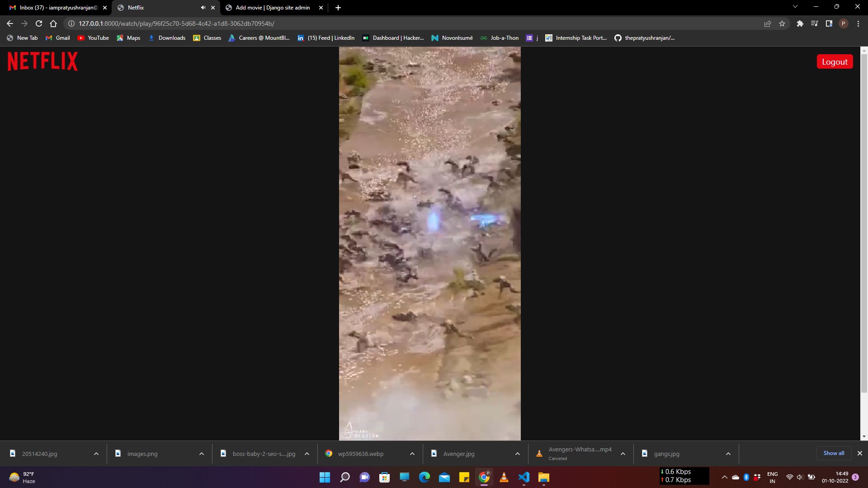Open Visual Studio Code from taskbar
Image resolution: width=868 pixels, height=488 pixels.
point(524,477)
